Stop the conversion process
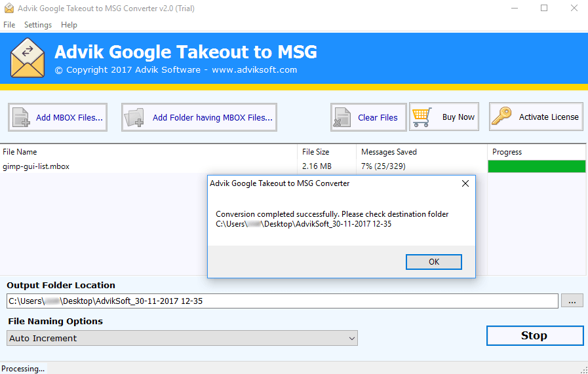 tap(535, 335)
